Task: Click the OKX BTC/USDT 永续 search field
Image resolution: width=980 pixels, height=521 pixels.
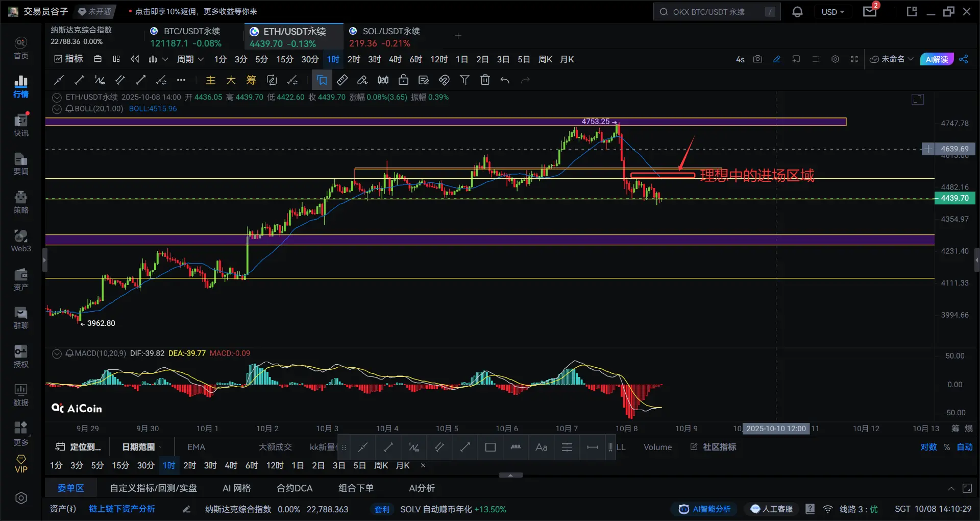Action: click(x=717, y=12)
